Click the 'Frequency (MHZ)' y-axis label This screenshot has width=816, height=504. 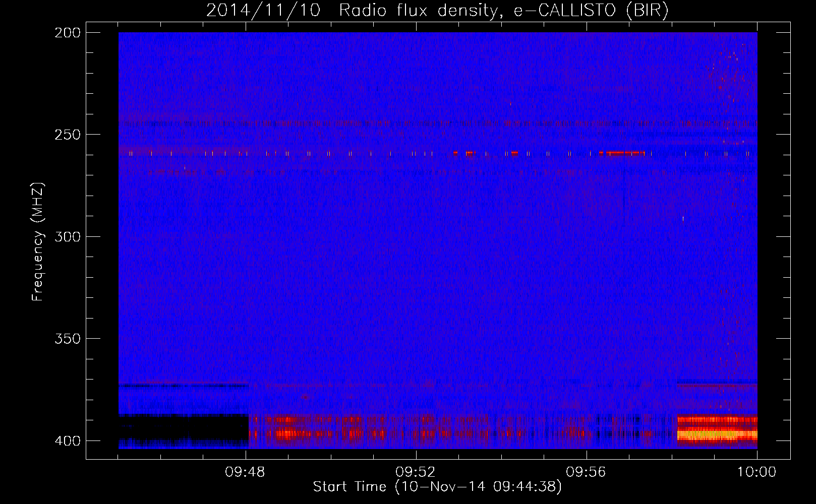(x=38, y=241)
